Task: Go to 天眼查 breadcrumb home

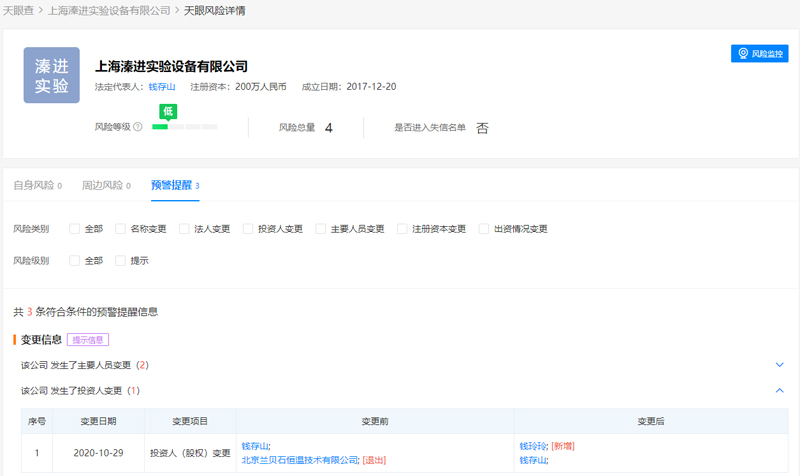Action: click(x=18, y=11)
